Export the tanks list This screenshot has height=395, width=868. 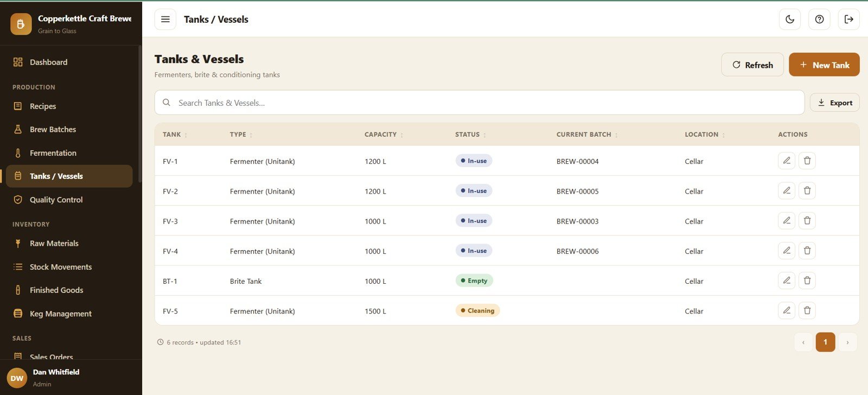coord(834,103)
